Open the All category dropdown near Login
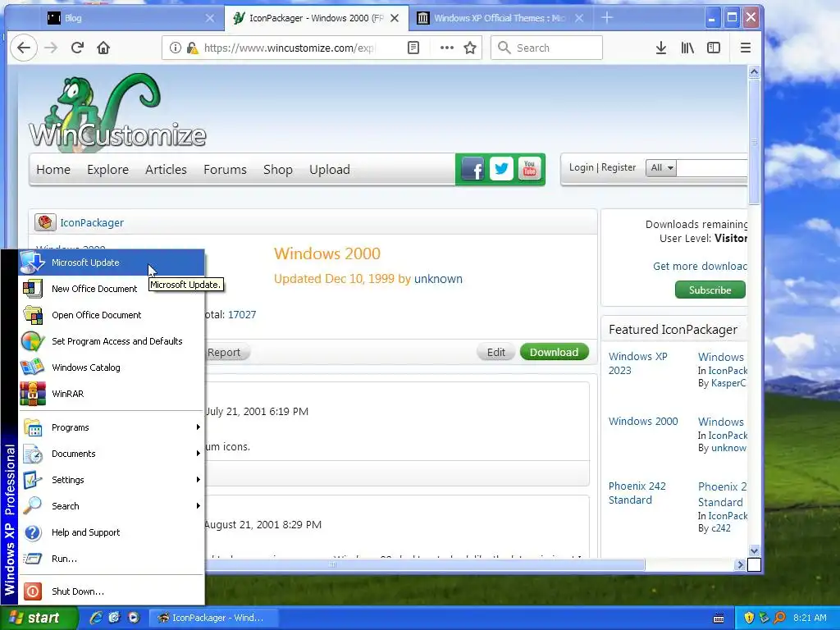This screenshot has width=840, height=630. pos(660,167)
